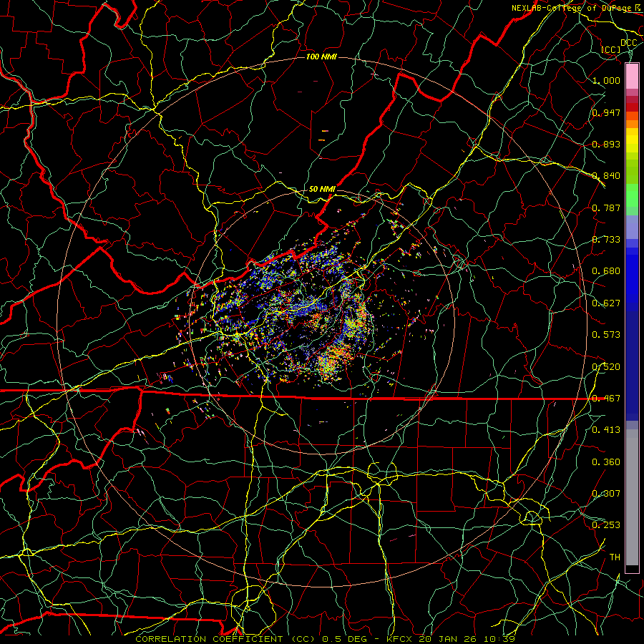
Task: Click the Correlation Coefficient caption at bottom
Action: pos(326,639)
